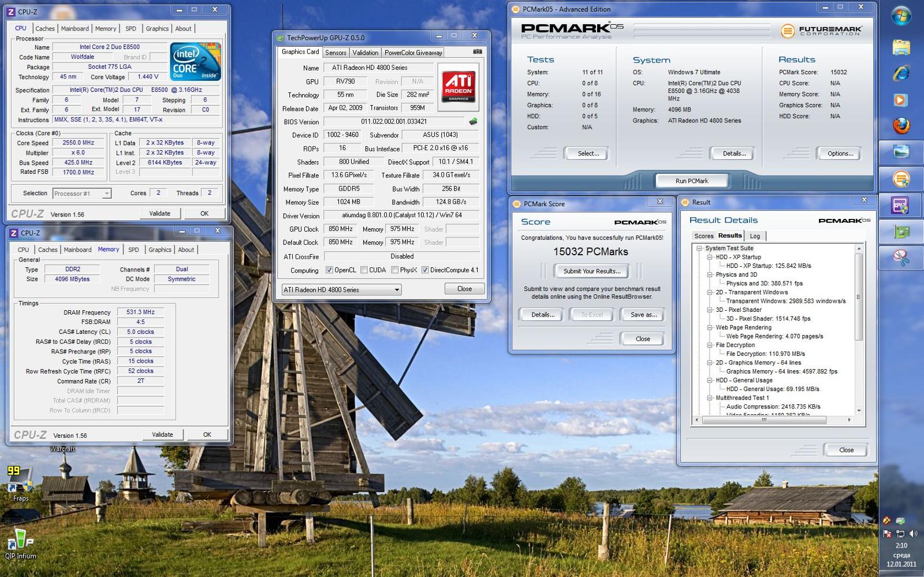Switch to the GPU-Z taskbar item
The height and width of the screenshot is (577, 924).
(x=901, y=232)
